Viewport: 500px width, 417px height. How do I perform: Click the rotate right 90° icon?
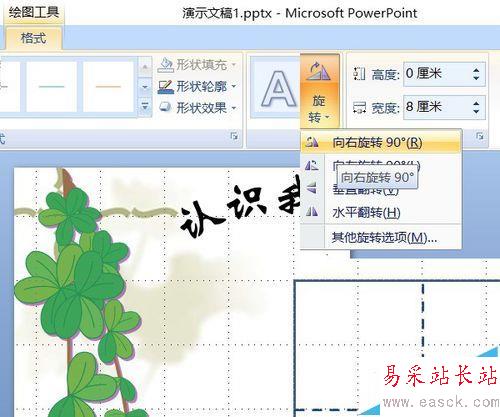[312, 143]
